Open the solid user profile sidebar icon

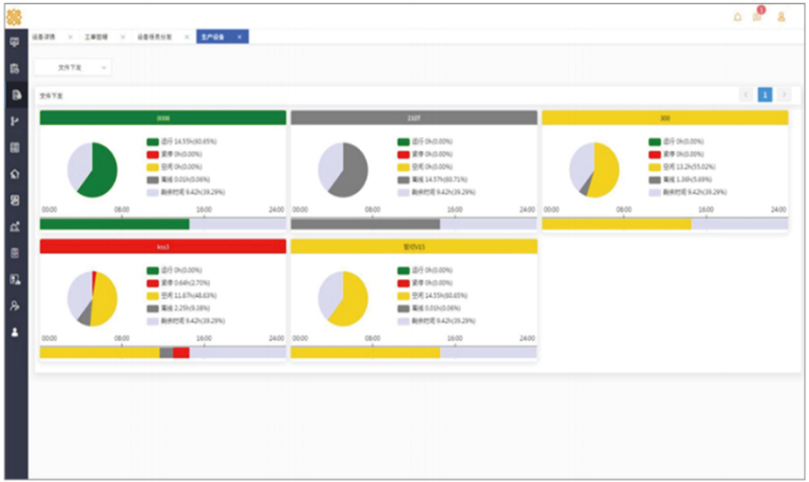(x=15, y=332)
